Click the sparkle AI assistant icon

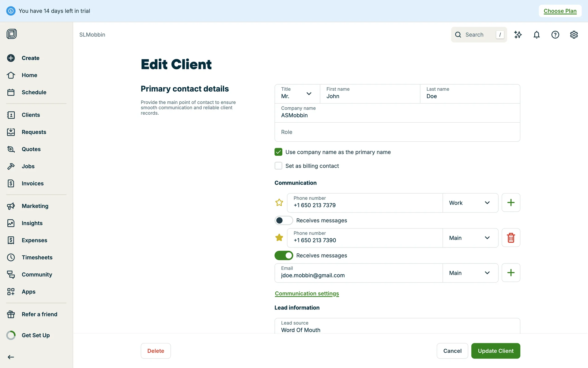point(518,35)
